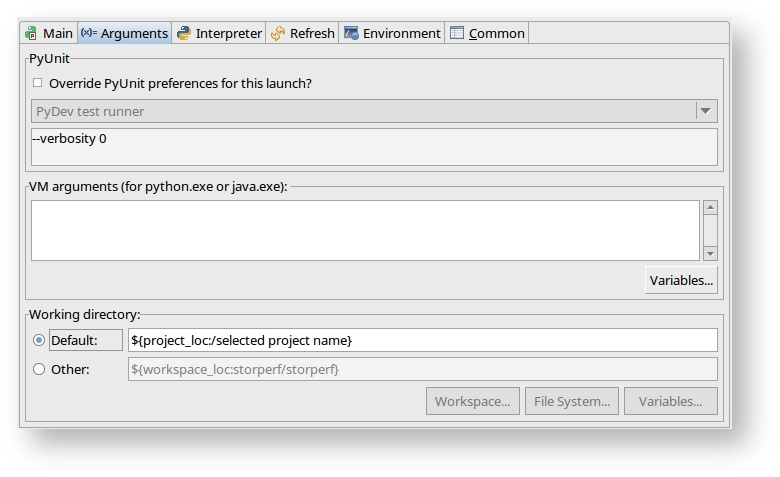Image resolution: width=780 pixels, height=477 pixels.
Task: Open the PyDev test runner dropdown
Action: click(706, 111)
